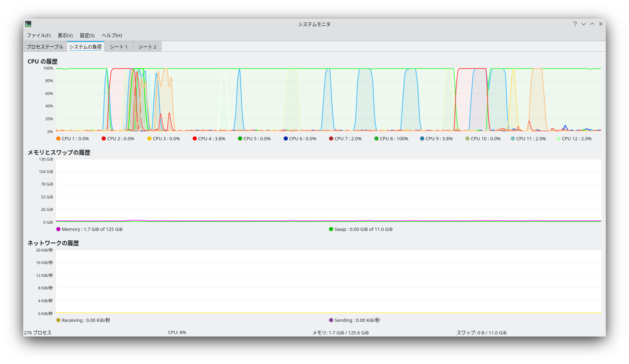Click the orange CPU 1 legend color dot
The width and height of the screenshot is (629, 364).
[x=58, y=138]
